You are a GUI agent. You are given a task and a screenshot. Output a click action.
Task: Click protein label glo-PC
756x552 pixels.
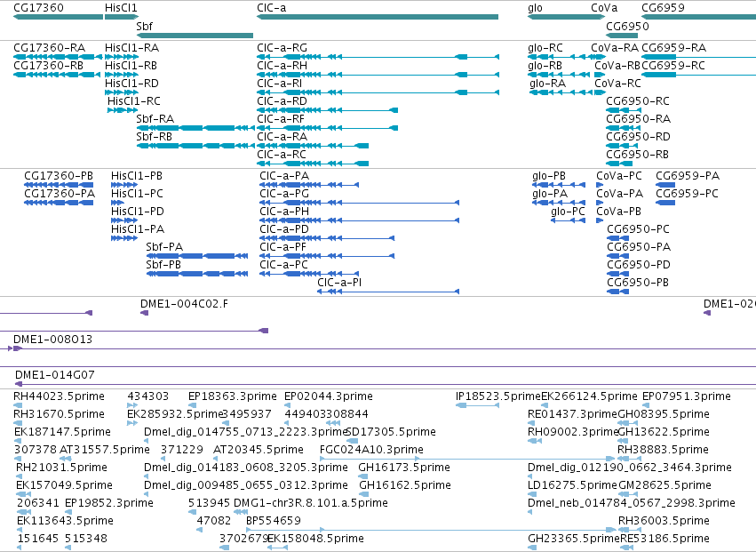click(x=568, y=212)
